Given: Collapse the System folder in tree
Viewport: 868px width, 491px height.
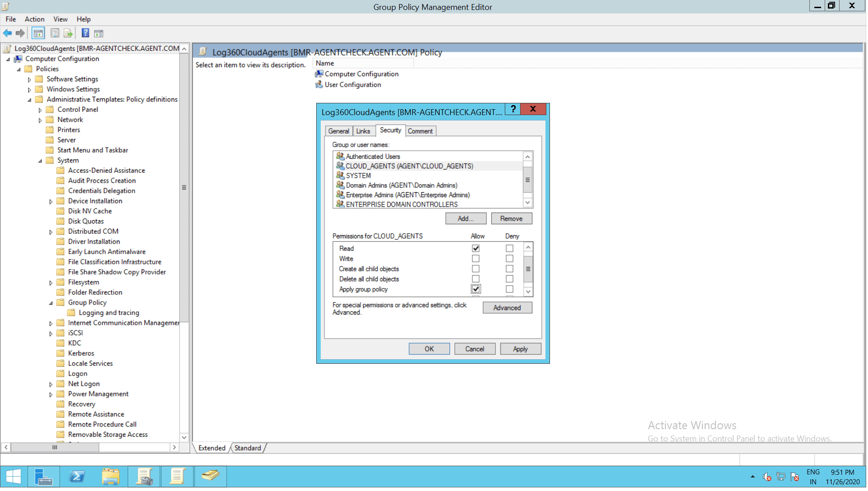Looking at the screenshot, I should point(40,161).
